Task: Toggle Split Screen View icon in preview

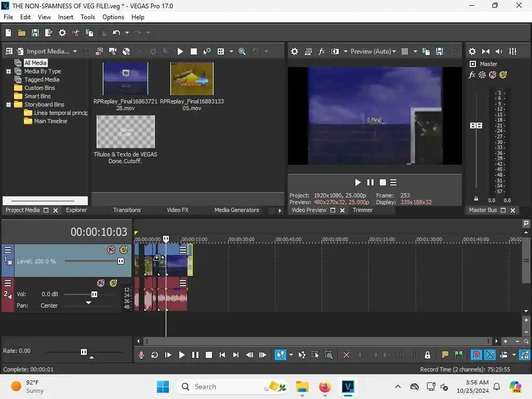Action: pos(335,51)
